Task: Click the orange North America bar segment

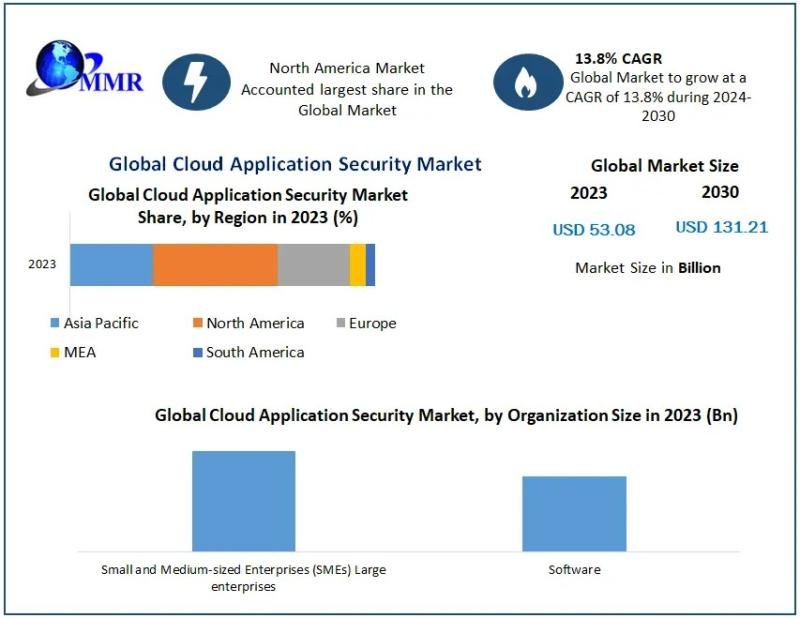Action: pyautogui.click(x=215, y=265)
